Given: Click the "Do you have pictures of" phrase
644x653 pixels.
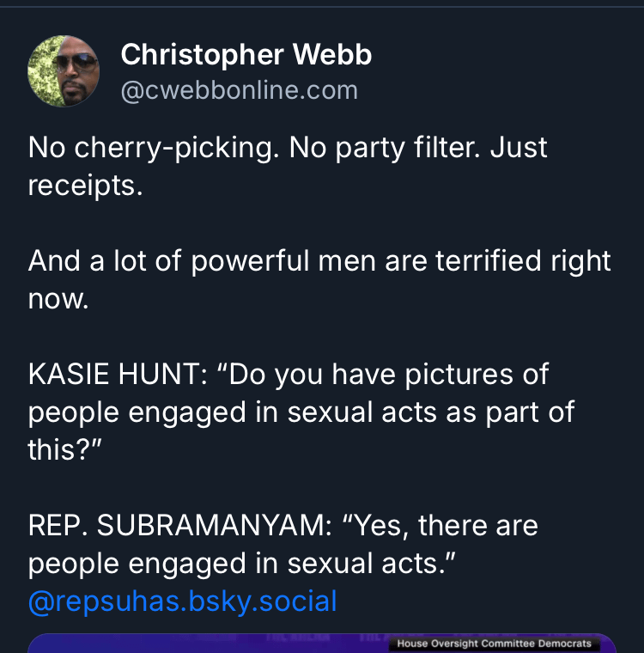Looking at the screenshot, I should pos(388,375).
